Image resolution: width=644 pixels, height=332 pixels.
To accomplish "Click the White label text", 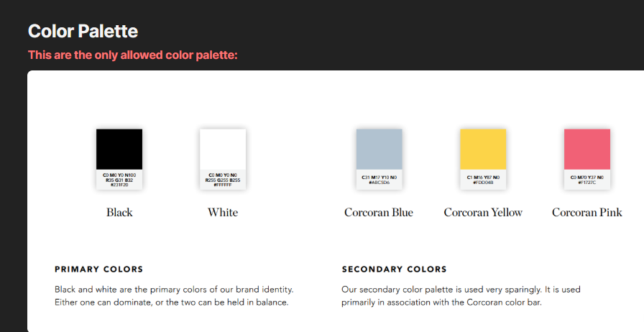I will pyautogui.click(x=223, y=212).
